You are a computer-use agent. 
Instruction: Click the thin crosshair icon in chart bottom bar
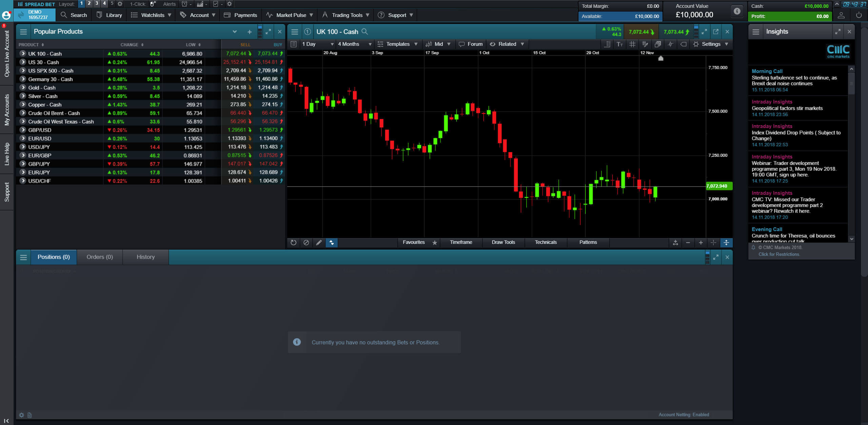pyautogui.click(x=713, y=243)
